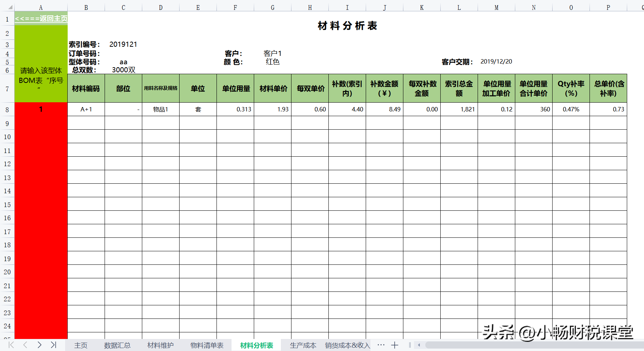Click the unit cell 套
The height and width of the screenshot is (351, 644).
tap(198, 109)
